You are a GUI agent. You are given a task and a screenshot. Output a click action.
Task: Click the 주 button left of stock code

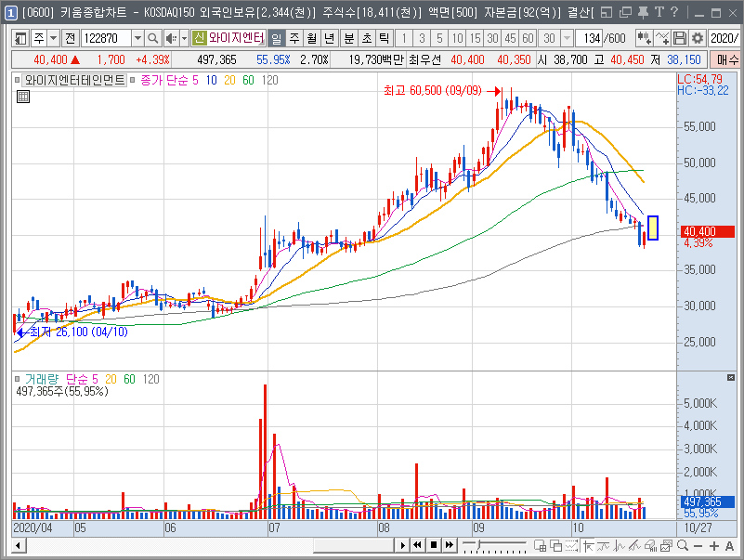39,38
